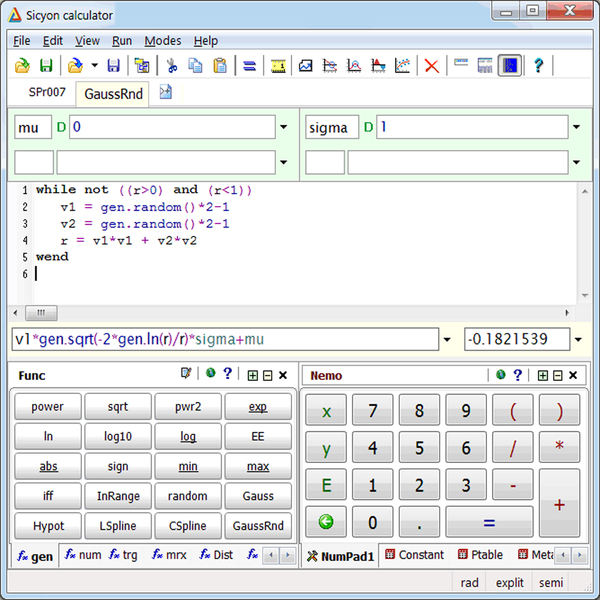Click the copy icon in toolbar

(x=196, y=65)
